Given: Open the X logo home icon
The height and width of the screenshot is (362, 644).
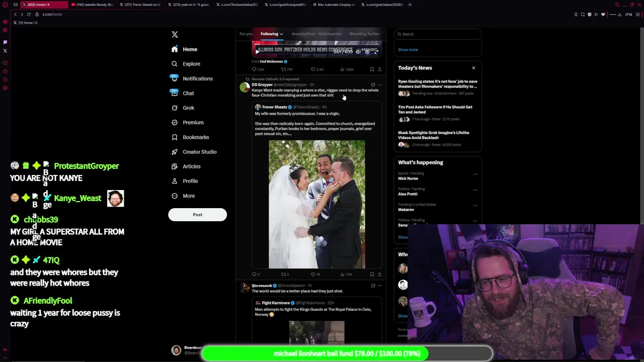Looking at the screenshot, I should 175,34.
